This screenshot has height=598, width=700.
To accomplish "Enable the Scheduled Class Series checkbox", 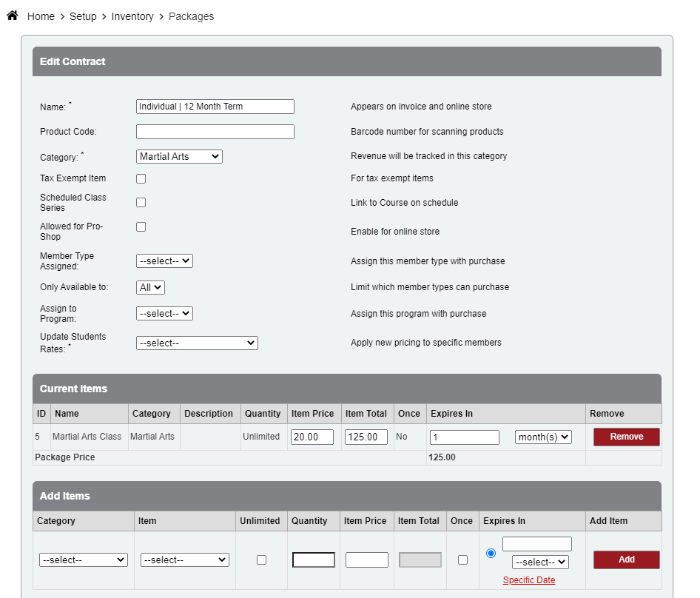I will (141, 202).
